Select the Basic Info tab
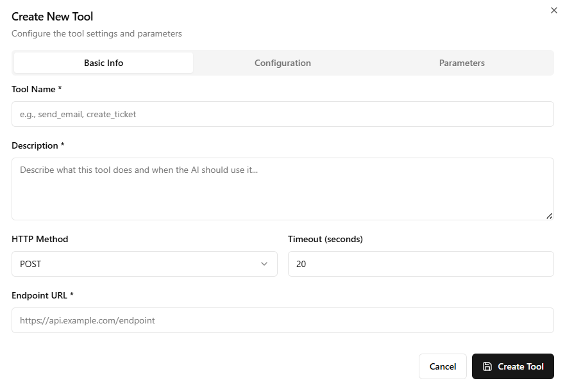This screenshot has width=565, height=392. coord(103,62)
